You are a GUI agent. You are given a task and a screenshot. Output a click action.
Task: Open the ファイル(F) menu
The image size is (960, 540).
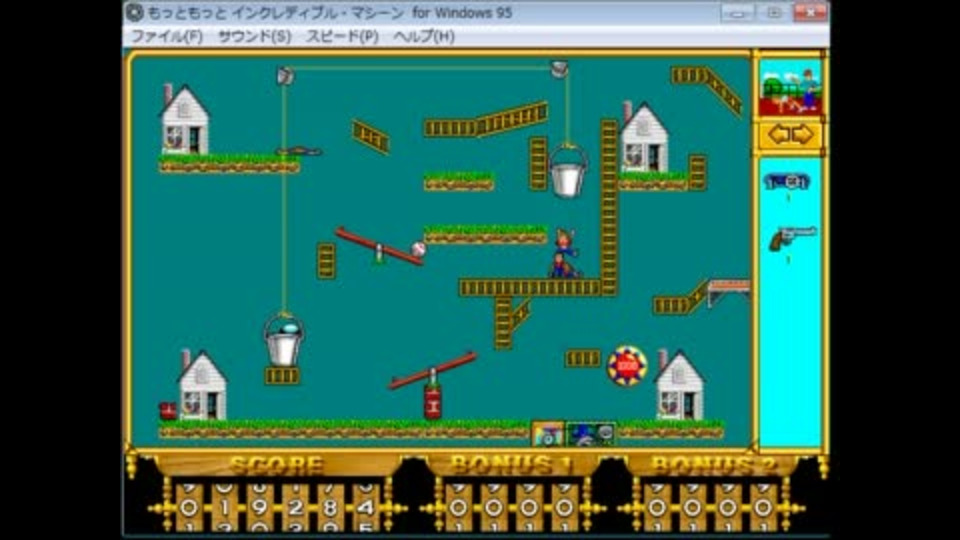click(167, 36)
